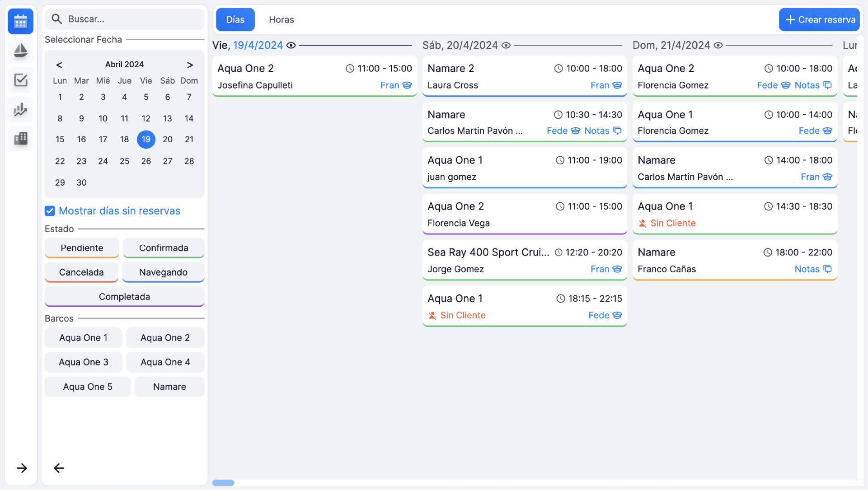
Task: Click the clock icon on Namare 2 reservation
Action: (x=558, y=68)
